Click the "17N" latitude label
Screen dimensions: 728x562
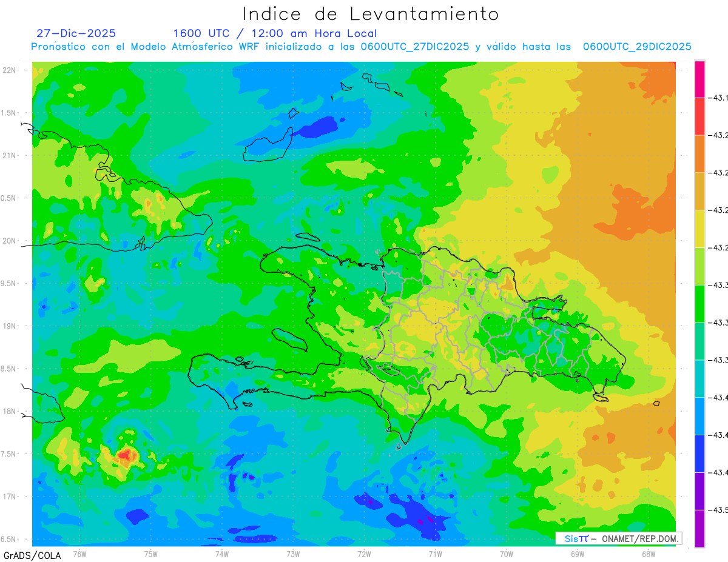pos(10,497)
